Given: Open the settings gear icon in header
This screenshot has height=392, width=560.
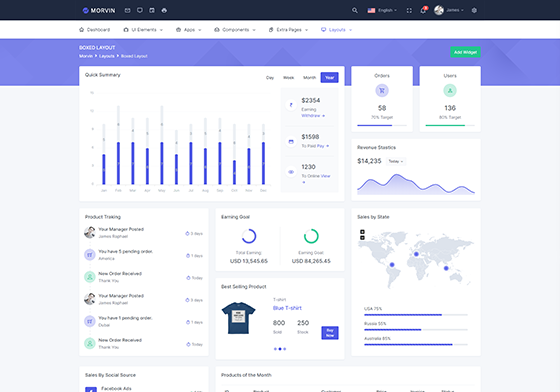Looking at the screenshot, I should click(x=474, y=10).
